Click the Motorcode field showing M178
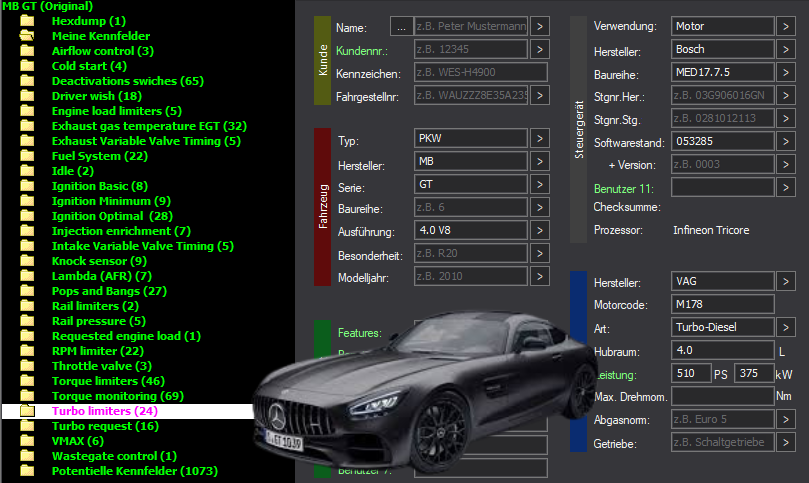 [x=723, y=304]
